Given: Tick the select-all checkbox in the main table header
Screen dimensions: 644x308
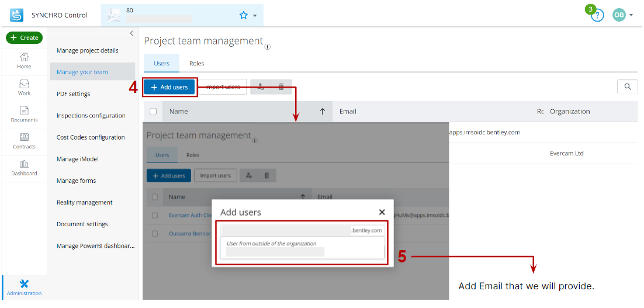Looking at the screenshot, I should (153, 111).
